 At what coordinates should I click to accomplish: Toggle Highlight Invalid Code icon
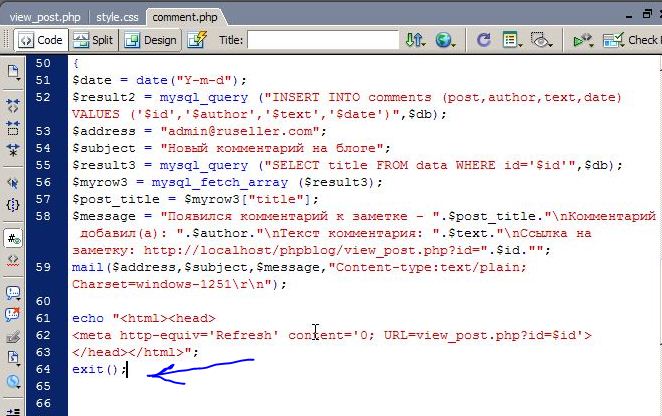pyautogui.click(x=13, y=260)
